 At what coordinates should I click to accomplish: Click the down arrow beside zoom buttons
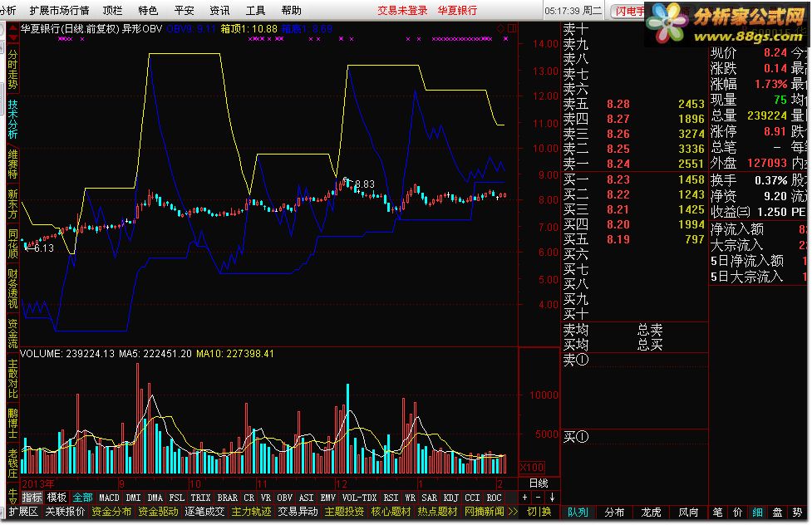552,498
